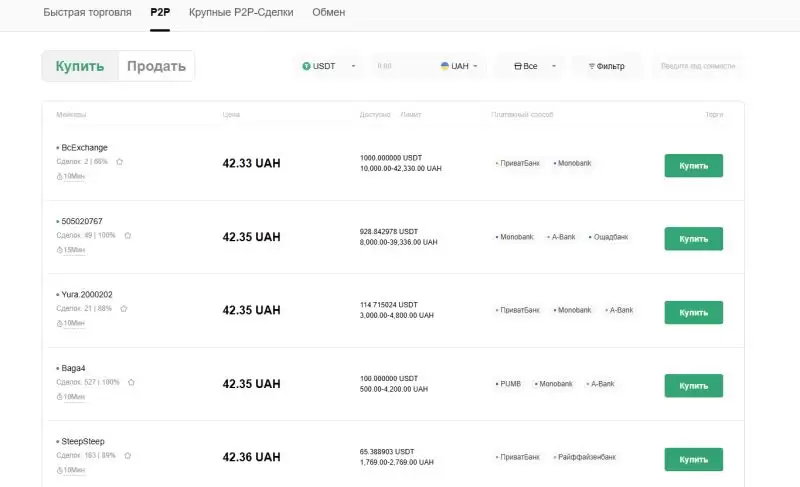
Task: Click the favorite star next to BcExchange
Action: (x=120, y=161)
